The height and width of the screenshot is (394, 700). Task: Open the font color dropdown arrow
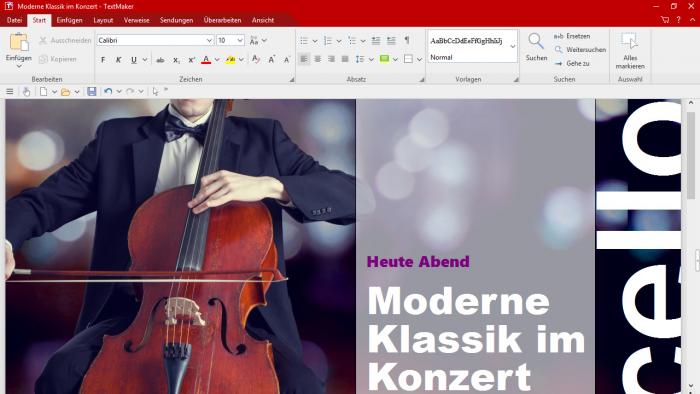(217, 59)
